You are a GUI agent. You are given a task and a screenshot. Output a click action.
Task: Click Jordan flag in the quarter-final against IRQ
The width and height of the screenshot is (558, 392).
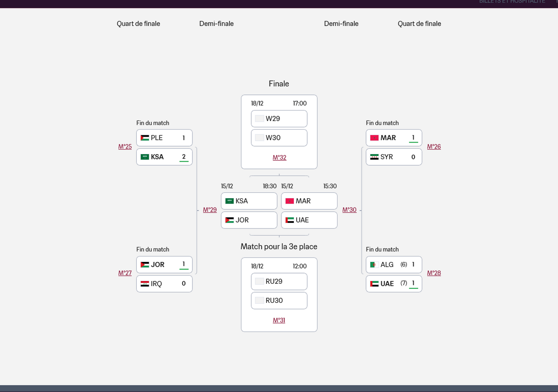pos(145,265)
